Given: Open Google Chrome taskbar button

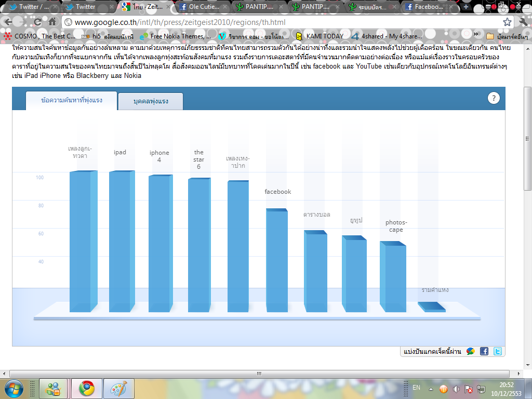Looking at the screenshot, I should pyautogui.click(x=87, y=389).
